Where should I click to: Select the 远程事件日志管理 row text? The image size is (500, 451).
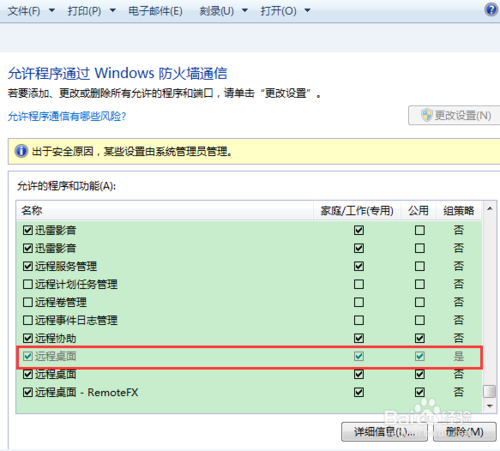(76, 320)
